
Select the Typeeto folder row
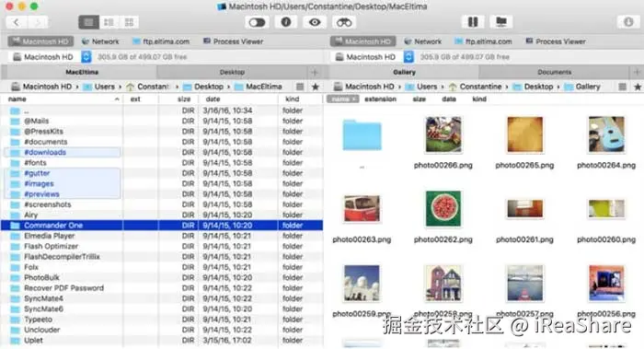tap(162, 320)
